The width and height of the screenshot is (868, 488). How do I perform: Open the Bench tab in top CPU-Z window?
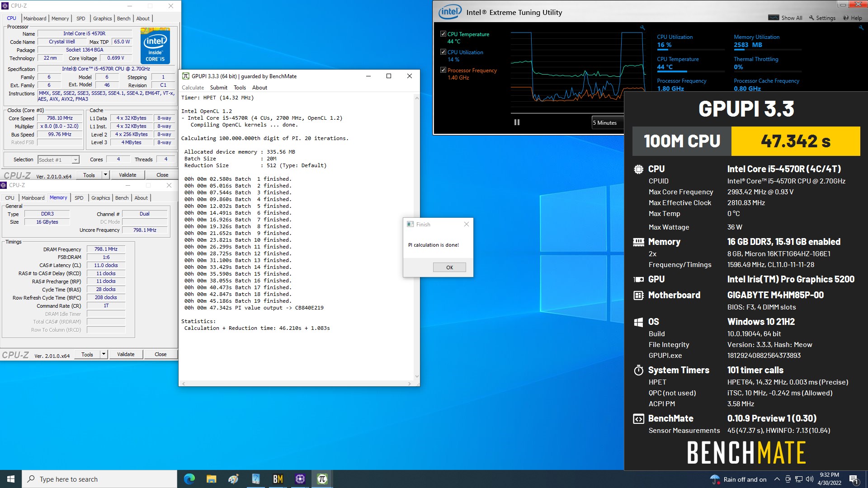pos(124,19)
